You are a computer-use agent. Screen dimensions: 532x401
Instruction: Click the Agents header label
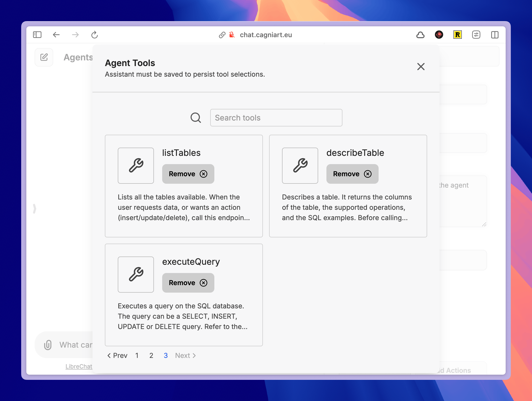pyautogui.click(x=78, y=57)
